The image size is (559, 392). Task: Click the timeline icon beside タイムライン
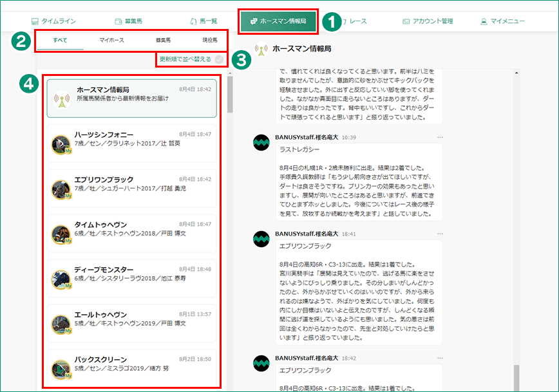click(35, 21)
